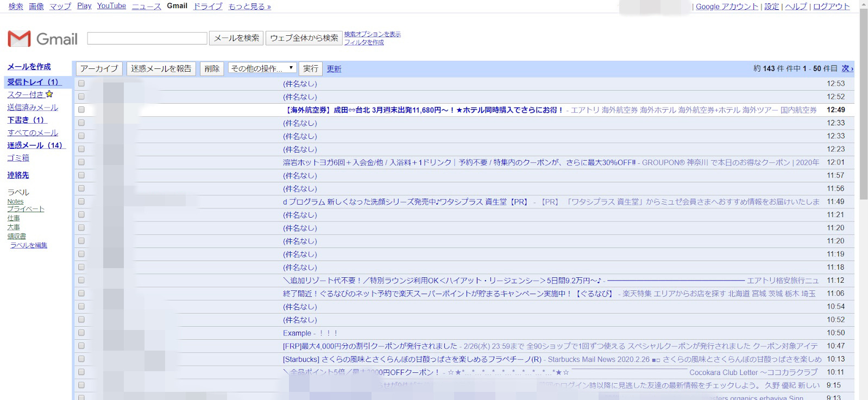Open 画像 in the top navigation bar
The height and width of the screenshot is (400, 868).
[36, 6]
